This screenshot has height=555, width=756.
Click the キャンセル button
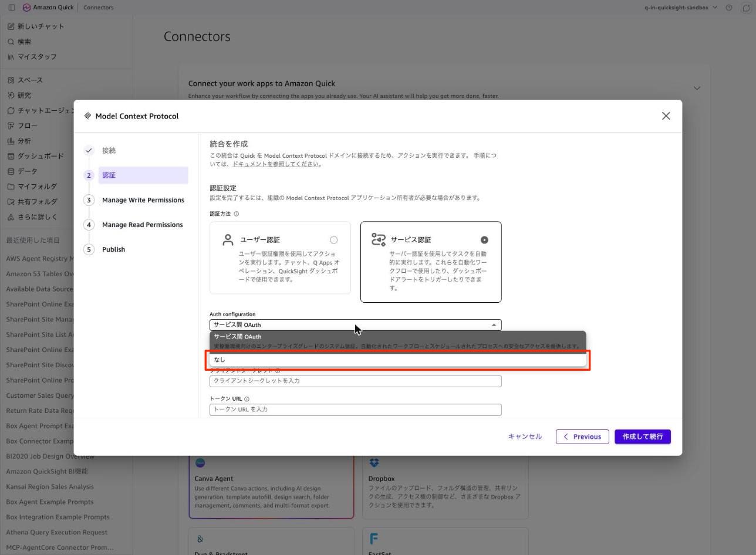tap(525, 436)
